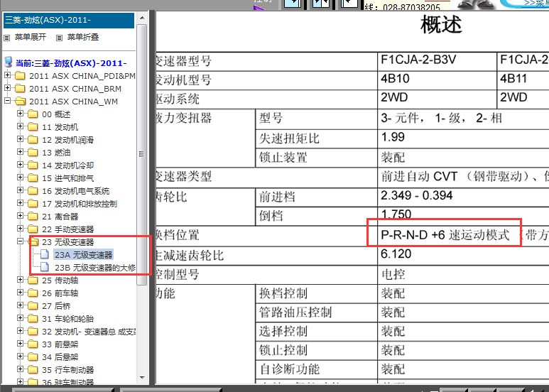Click the 菜单展开 list icon
The image size is (549, 392).
click(6, 38)
